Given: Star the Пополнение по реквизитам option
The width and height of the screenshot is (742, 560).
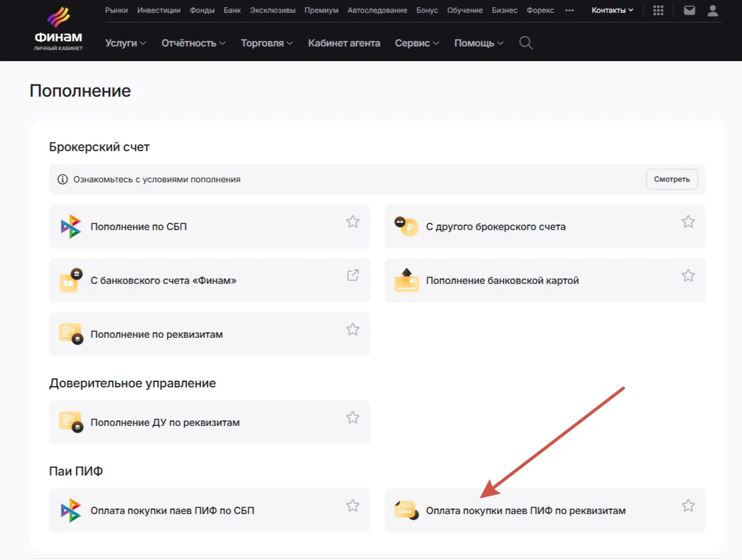Looking at the screenshot, I should 353,329.
